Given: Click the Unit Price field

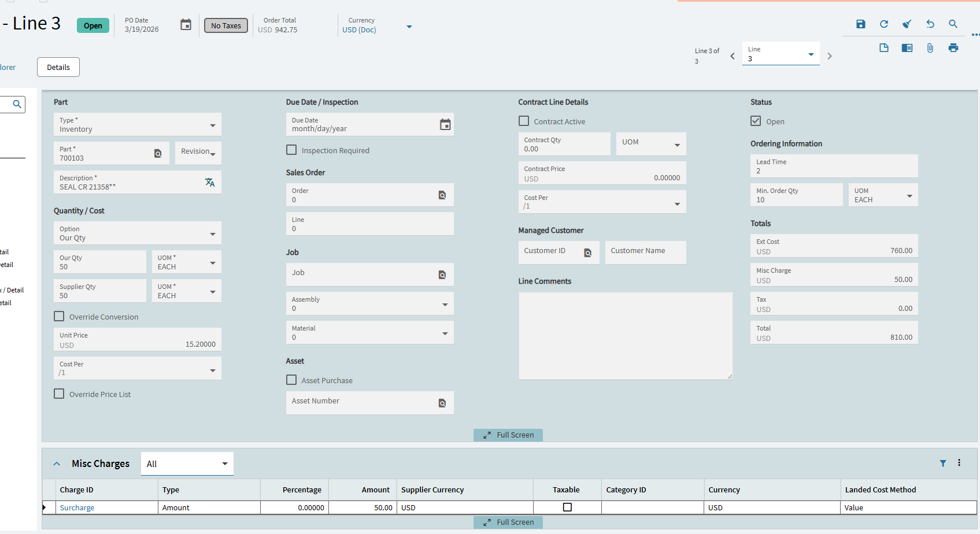Looking at the screenshot, I should (x=138, y=339).
